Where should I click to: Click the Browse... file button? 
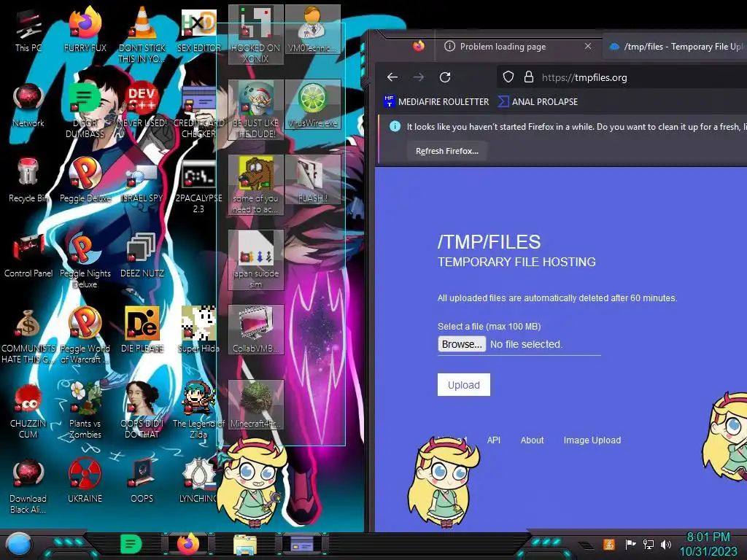pyautogui.click(x=462, y=344)
